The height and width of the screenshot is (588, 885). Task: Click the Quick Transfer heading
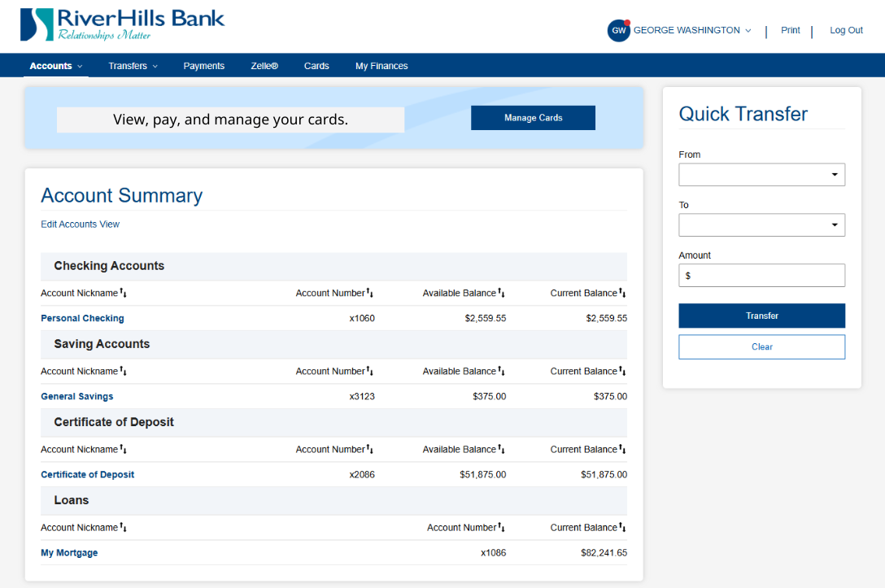[743, 114]
